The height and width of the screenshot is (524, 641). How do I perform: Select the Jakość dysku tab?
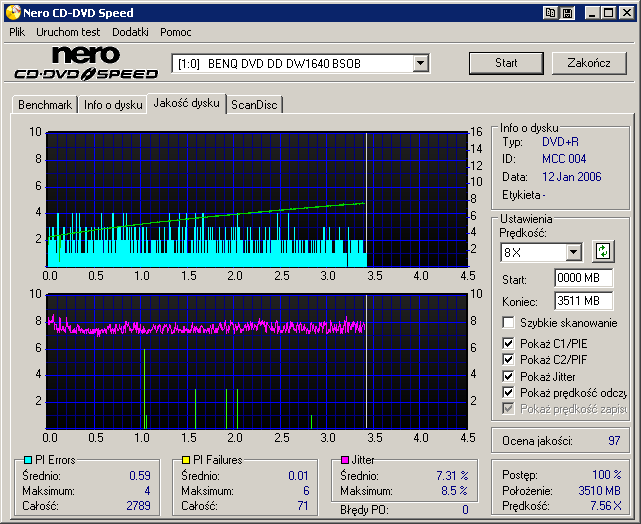[x=186, y=103]
